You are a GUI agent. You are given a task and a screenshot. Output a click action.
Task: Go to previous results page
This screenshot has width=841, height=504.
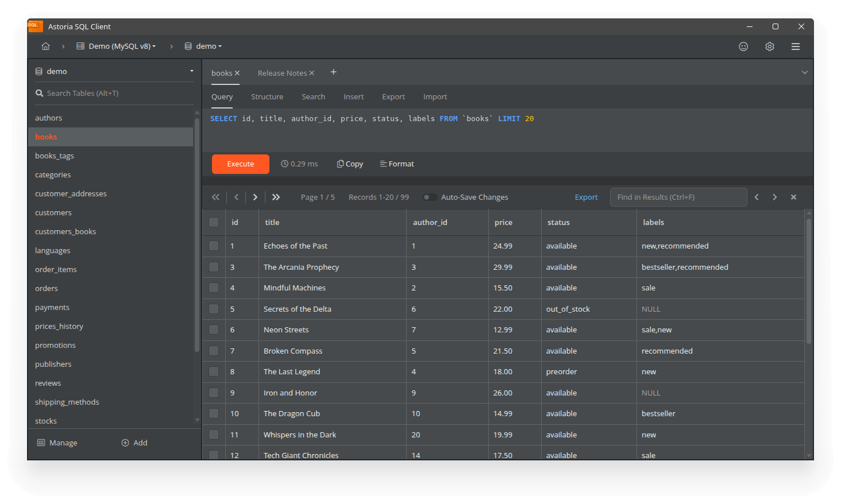click(x=236, y=197)
